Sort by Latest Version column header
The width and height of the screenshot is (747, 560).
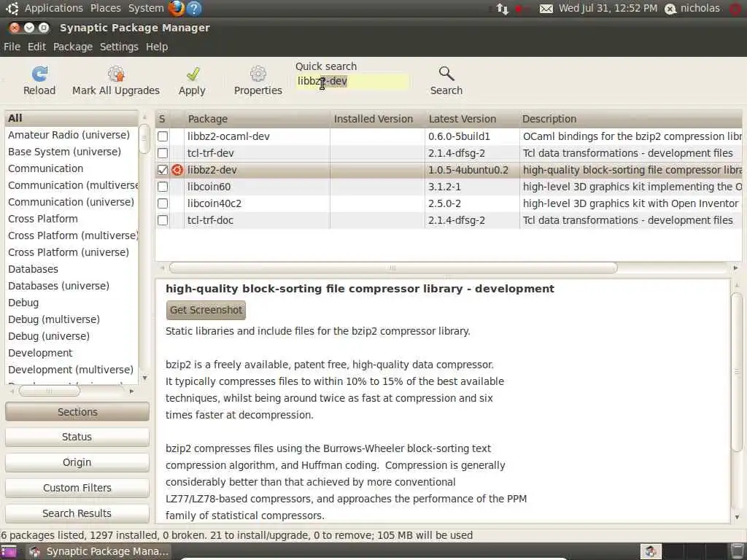(x=472, y=119)
